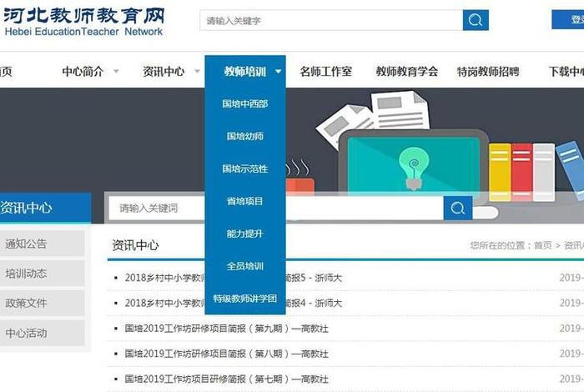Click the 资讯中心 sidebar header

point(45,208)
